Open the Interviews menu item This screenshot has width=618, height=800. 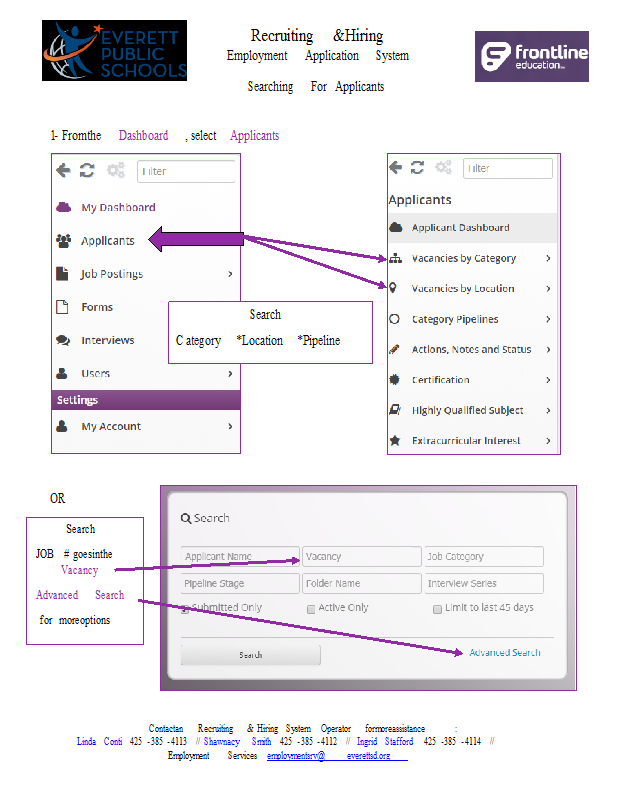108,340
